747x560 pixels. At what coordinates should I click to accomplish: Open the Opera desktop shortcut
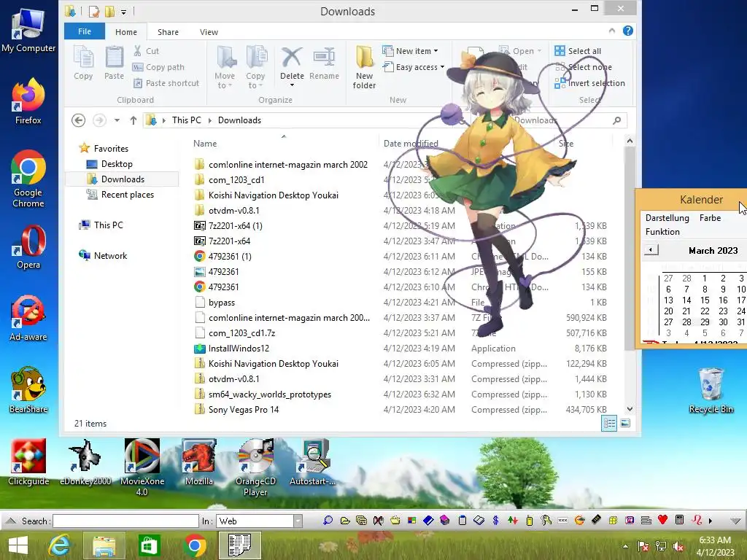[28, 248]
